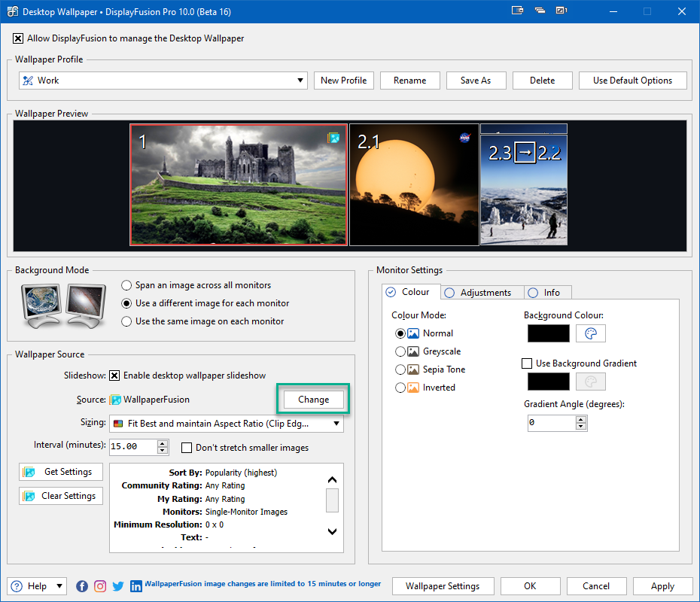Click the Change button for wallpaper source
This screenshot has width=700, height=602.
tap(312, 400)
